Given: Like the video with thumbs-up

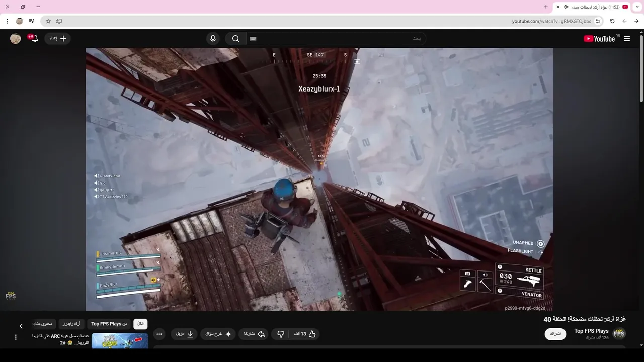Looking at the screenshot, I should 305,334.
